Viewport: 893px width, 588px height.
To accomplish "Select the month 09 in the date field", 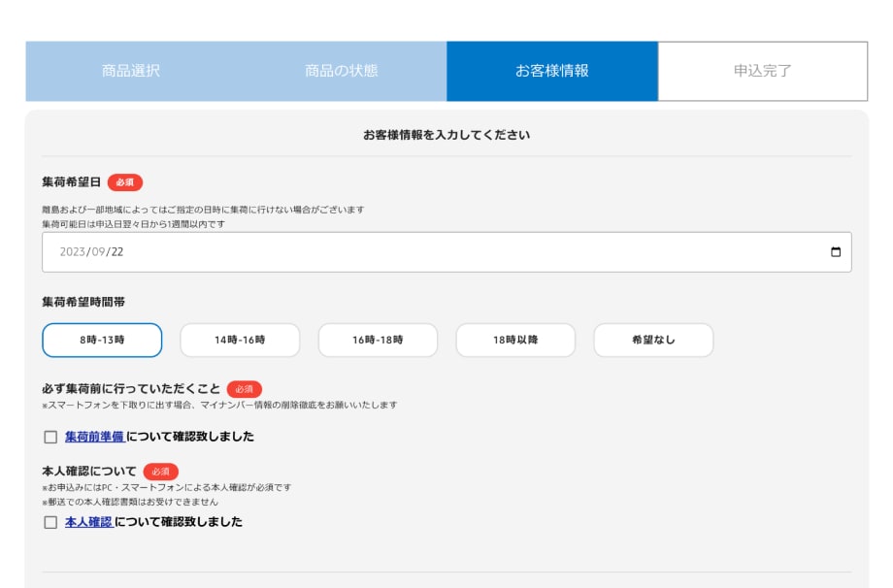I will (x=98, y=252).
